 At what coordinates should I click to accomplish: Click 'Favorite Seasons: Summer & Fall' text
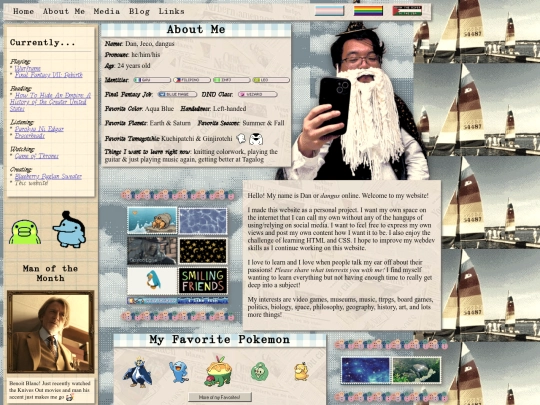coord(241,123)
